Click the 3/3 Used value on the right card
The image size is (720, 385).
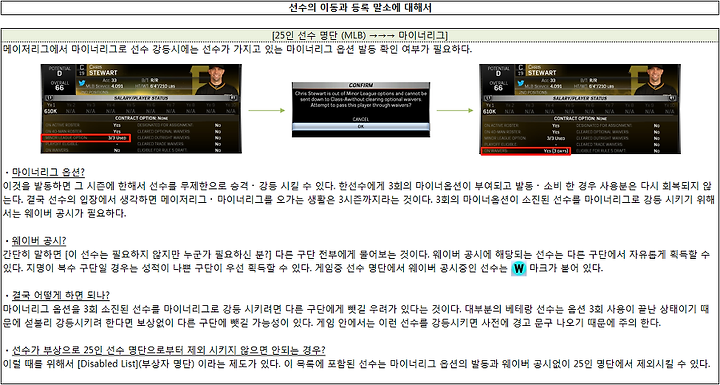[556, 138]
